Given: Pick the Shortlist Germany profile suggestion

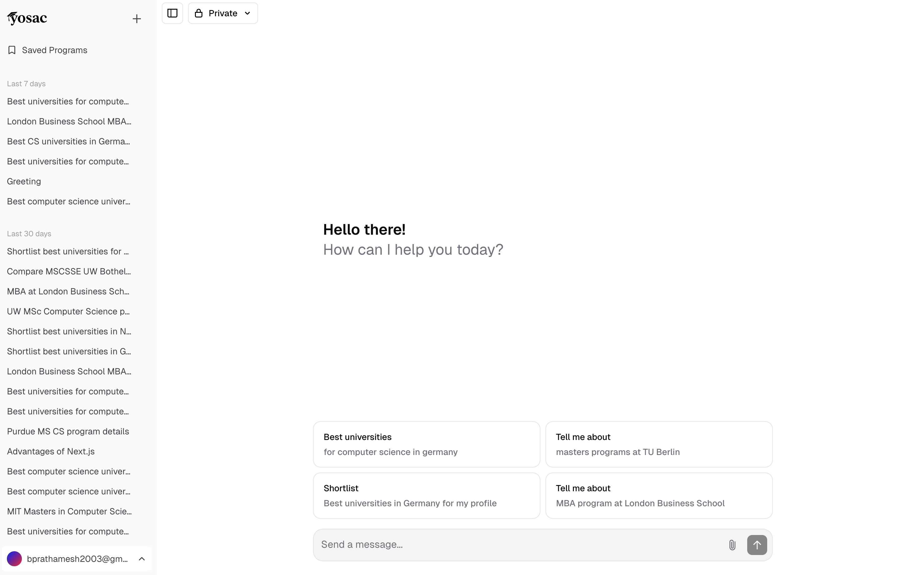Looking at the screenshot, I should [426, 496].
